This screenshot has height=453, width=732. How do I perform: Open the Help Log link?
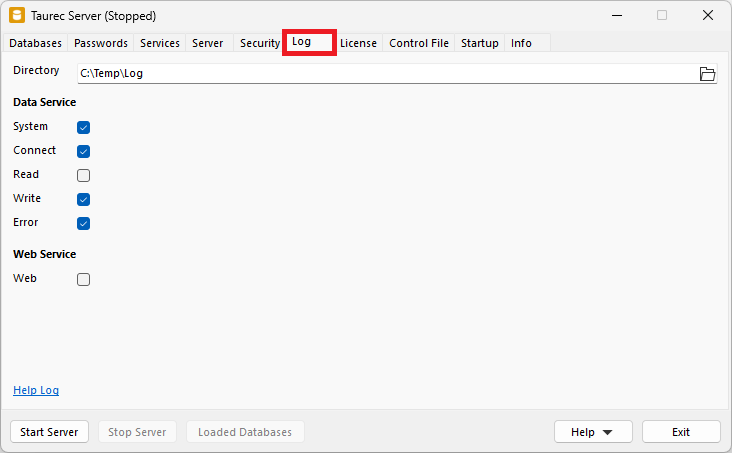[x=36, y=390]
